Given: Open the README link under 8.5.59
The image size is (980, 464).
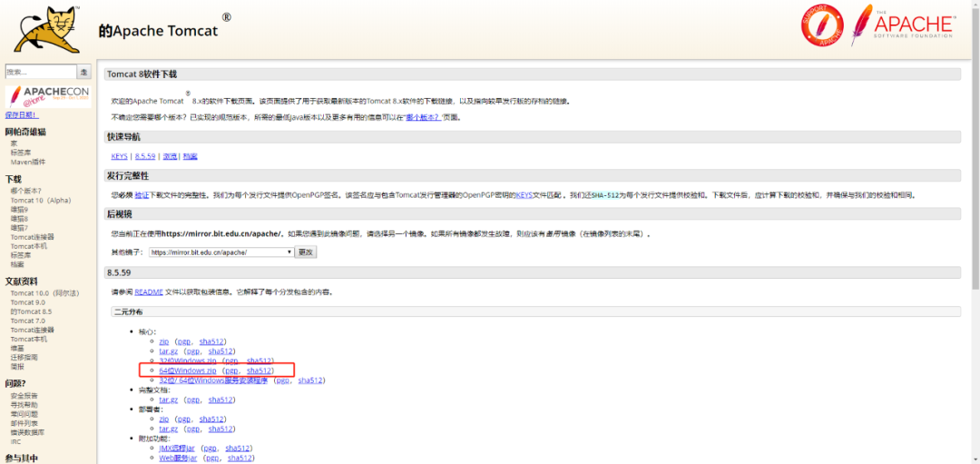Looking at the screenshot, I should click(x=149, y=292).
